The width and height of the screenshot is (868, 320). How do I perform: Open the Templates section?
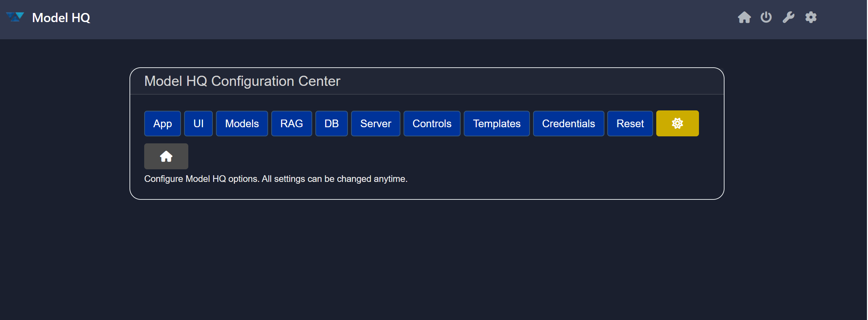(497, 123)
